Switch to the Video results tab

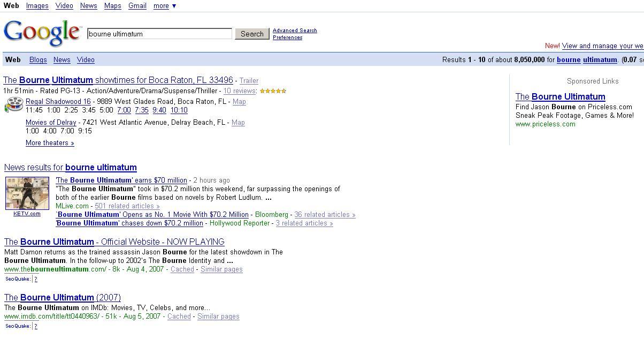86,60
